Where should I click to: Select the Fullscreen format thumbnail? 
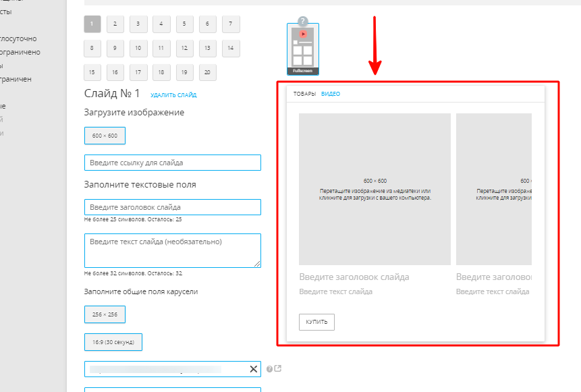coord(303,49)
